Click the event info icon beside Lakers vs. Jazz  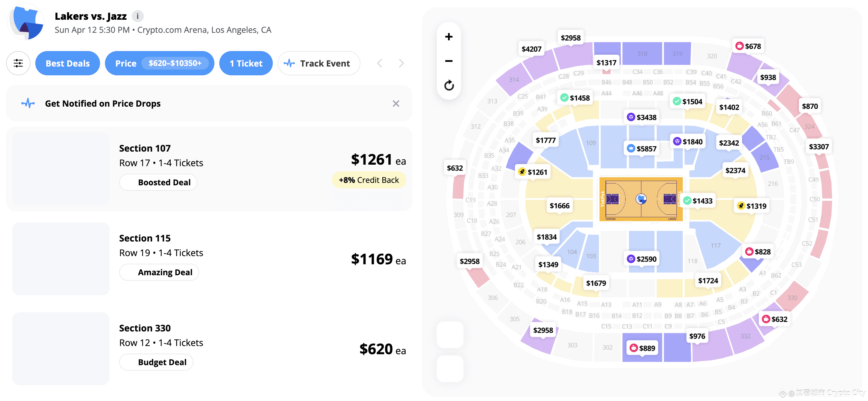[x=137, y=16]
